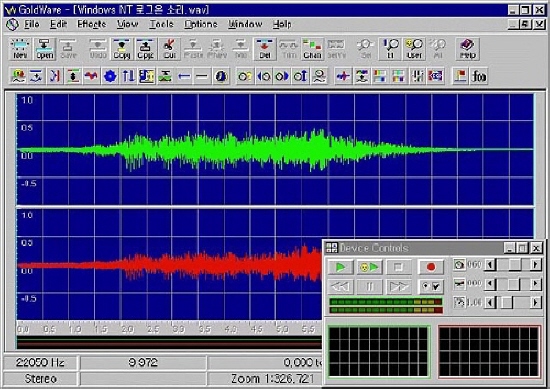The image size is (550, 389).
Task: Click the Pause button in Device Controls
Action: coord(369,287)
